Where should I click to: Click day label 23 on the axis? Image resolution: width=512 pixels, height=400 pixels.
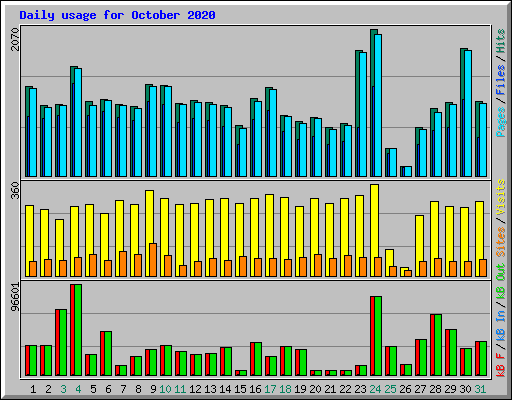pyautogui.click(x=360, y=389)
